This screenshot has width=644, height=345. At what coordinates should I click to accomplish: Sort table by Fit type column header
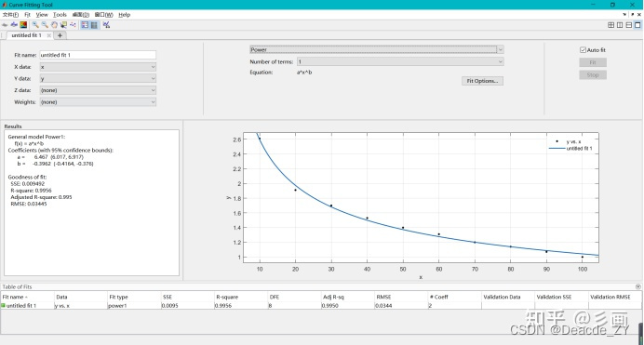(x=134, y=297)
